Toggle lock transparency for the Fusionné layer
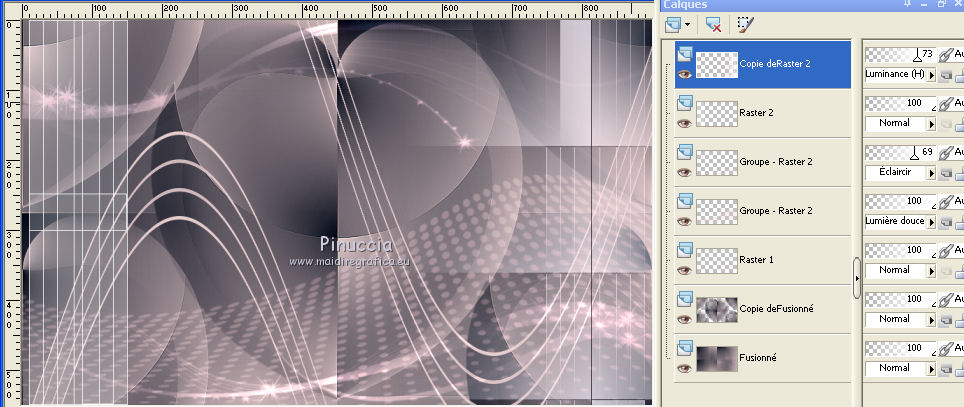Screen dimensions: 964x407 pyautogui.click(x=947, y=369)
